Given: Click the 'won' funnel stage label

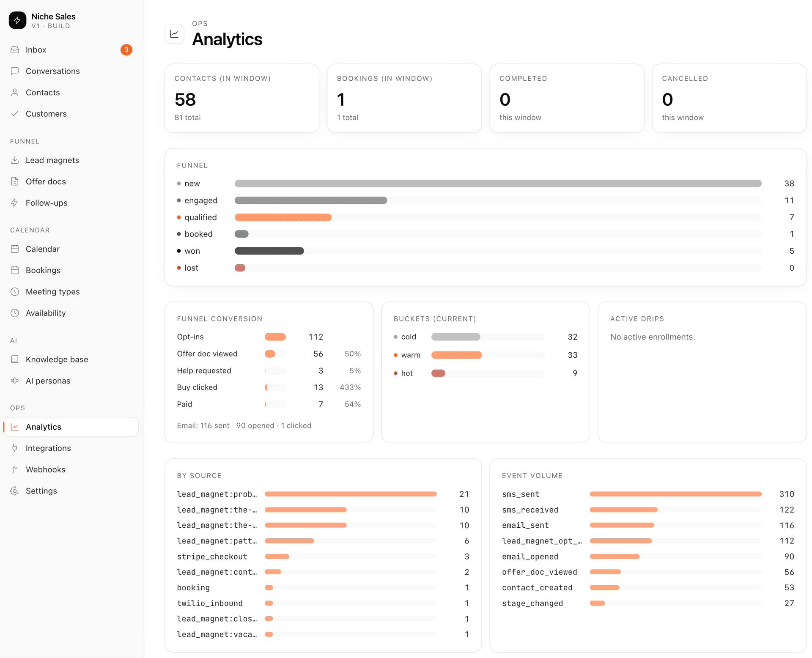Looking at the screenshot, I should (x=192, y=251).
